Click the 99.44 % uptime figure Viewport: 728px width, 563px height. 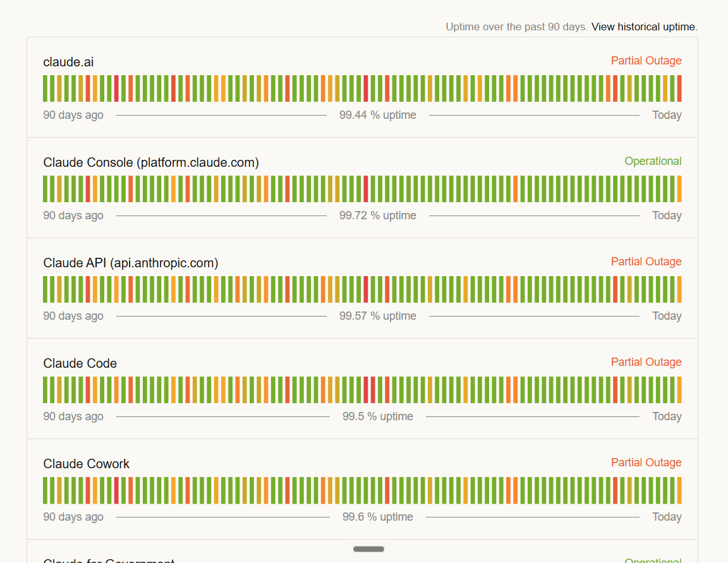click(377, 115)
